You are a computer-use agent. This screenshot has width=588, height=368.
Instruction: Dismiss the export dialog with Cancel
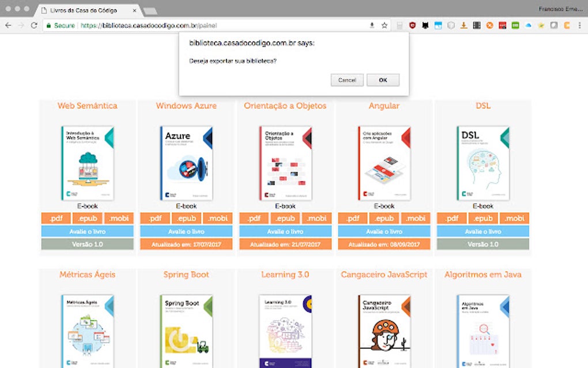[x=347, y=80]
